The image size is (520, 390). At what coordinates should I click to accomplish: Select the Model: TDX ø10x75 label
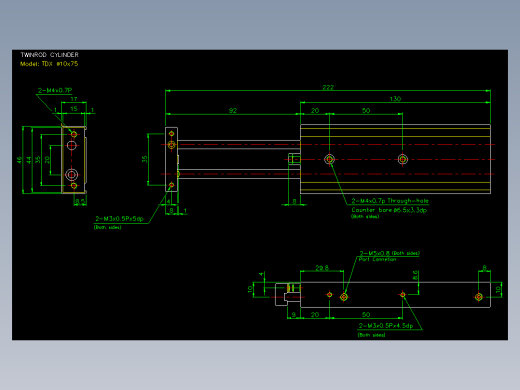pos(49,64)
